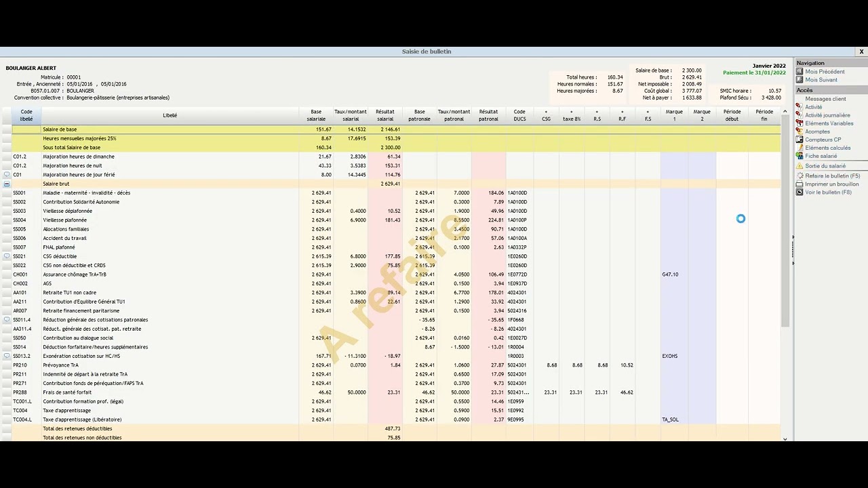Click the SMIC horaire 10.57 value
868x488 pixels.
point(775,91)
